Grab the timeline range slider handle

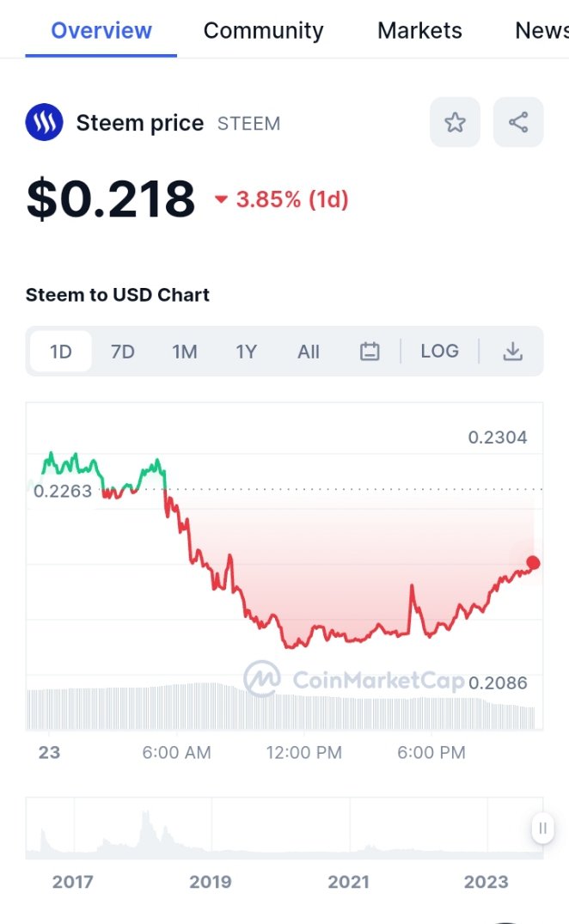542,829
